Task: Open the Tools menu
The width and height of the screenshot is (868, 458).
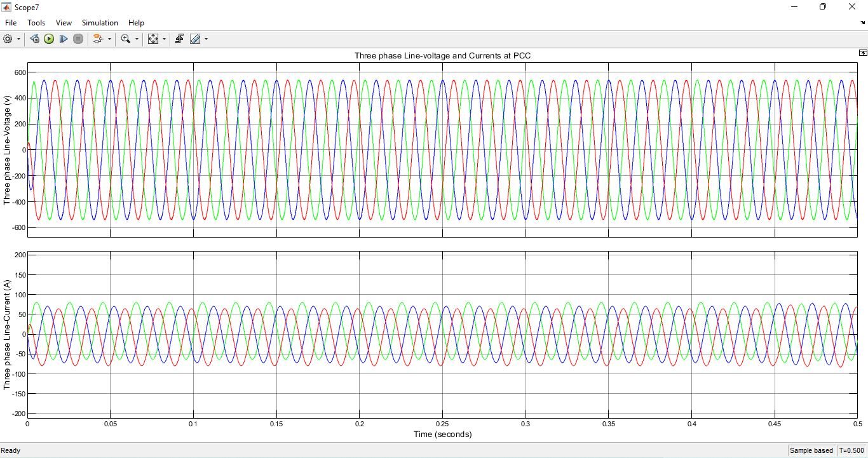Action: (36, 22)
